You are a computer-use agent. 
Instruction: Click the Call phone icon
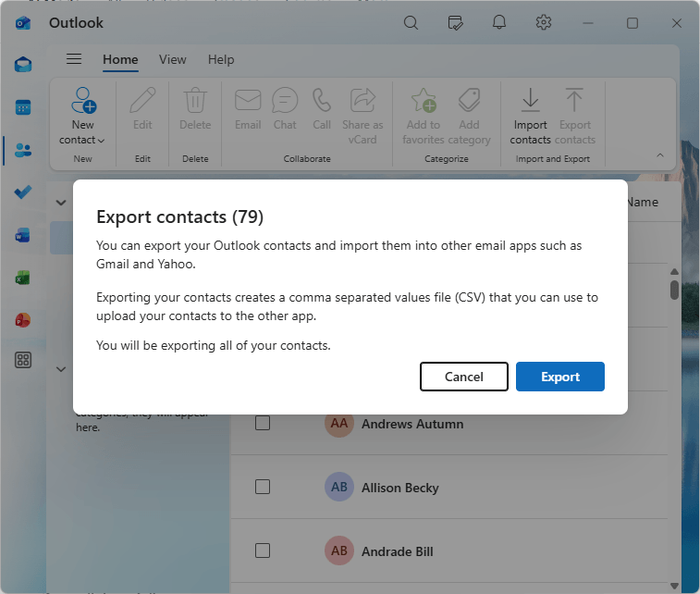[322, 100]
